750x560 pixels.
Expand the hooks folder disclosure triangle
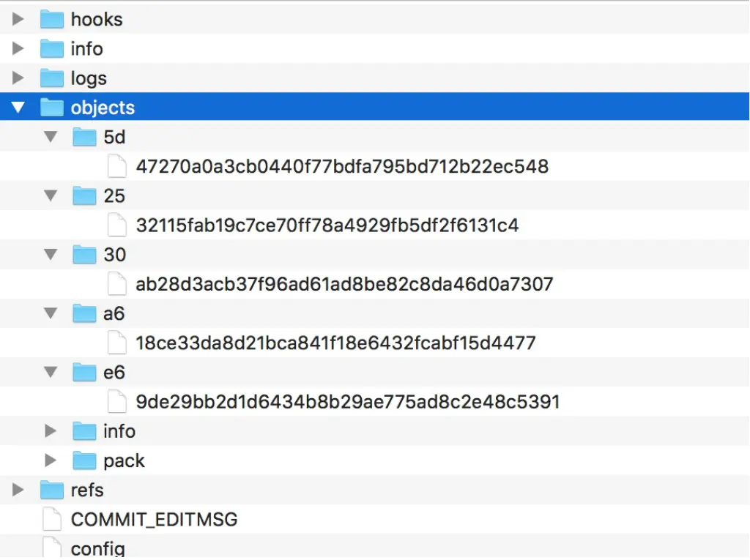pos(18,19)
